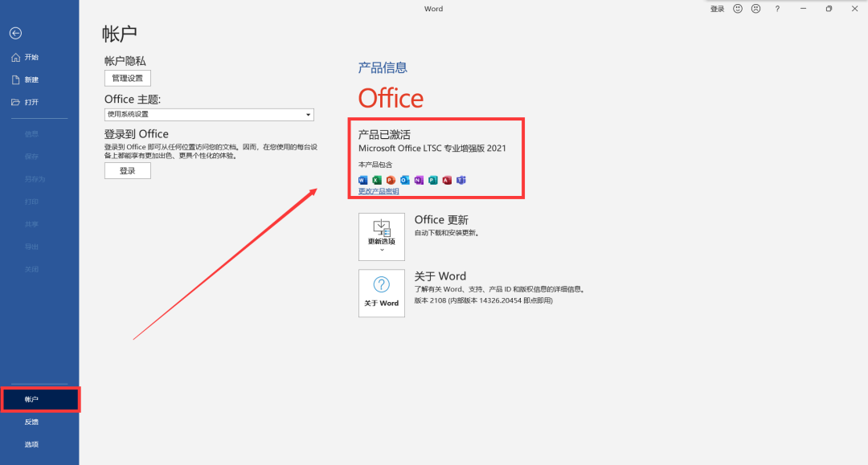Click the 更改产品密钥 change product key link
The height and width of the screenshot is (465, 868).
click(379, 191)
